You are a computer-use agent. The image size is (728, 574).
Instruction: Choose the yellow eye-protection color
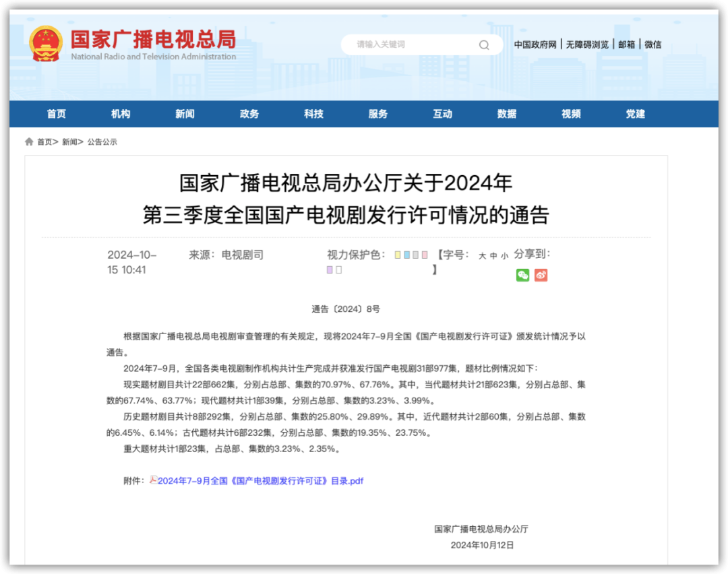pyautogui.click(x=398, y=255)
